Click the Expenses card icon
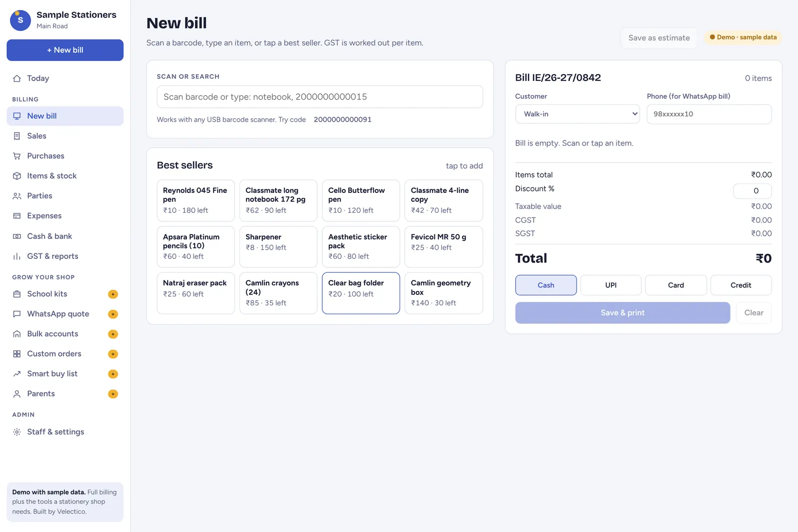 [x=17, y=216]
